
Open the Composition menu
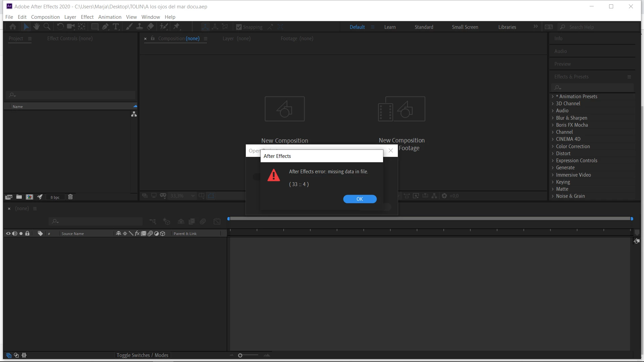point(45,17)
